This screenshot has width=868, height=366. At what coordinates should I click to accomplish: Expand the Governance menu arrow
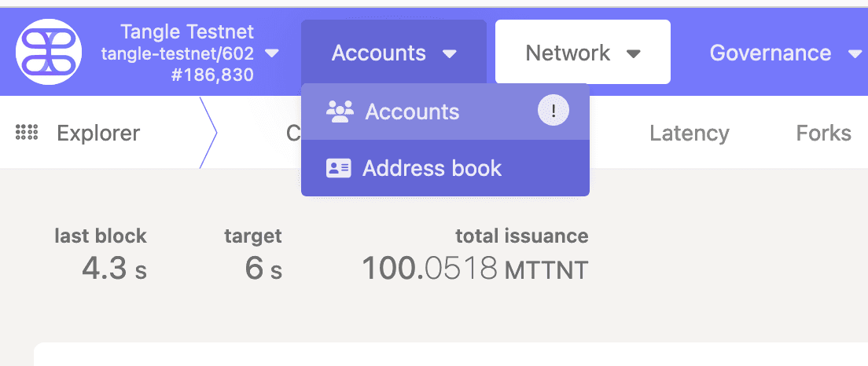(x=855, y=53)
